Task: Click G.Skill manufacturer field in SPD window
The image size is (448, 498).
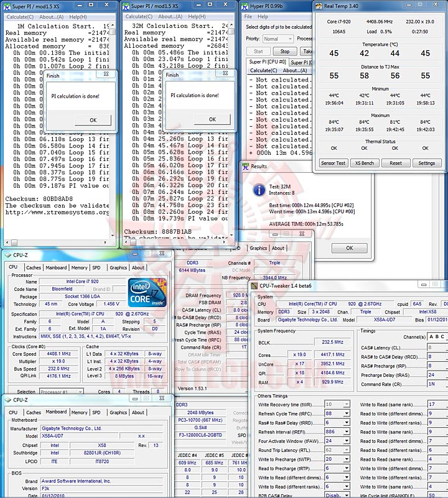Action: 200,428
